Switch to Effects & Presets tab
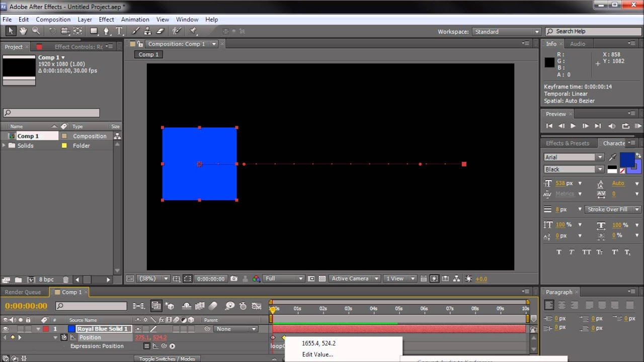 pyautogui.click(x=568, y=143)
